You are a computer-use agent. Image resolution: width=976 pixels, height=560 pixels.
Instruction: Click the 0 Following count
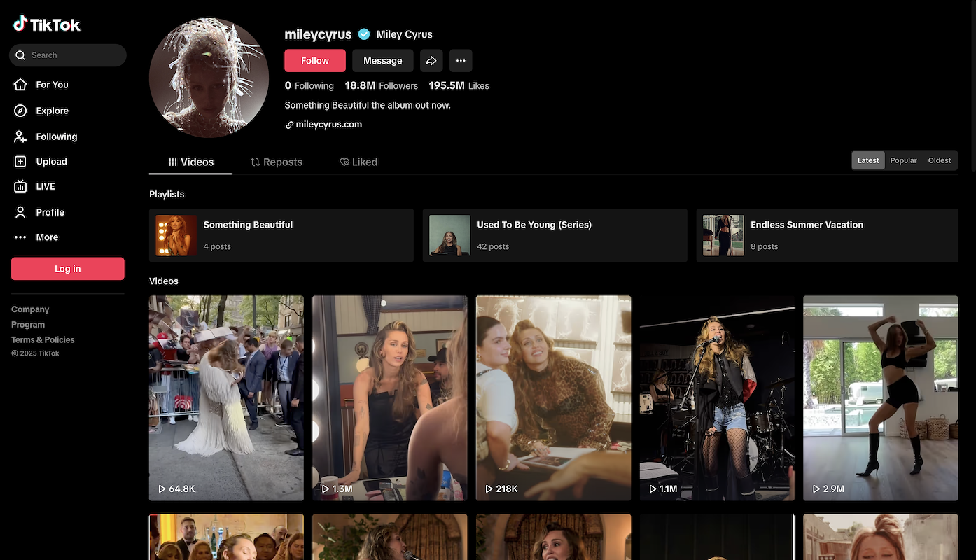309,85
